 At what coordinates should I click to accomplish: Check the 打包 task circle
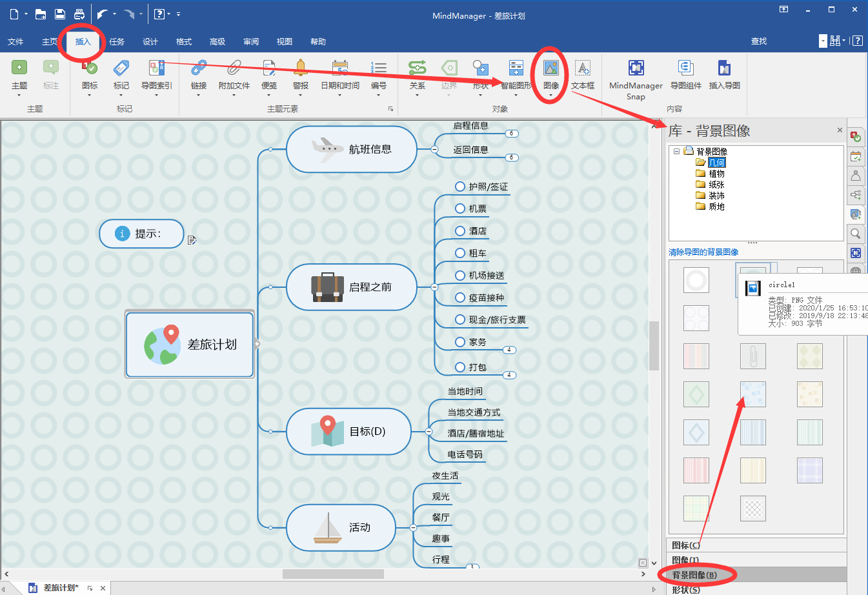coord(460,367)
